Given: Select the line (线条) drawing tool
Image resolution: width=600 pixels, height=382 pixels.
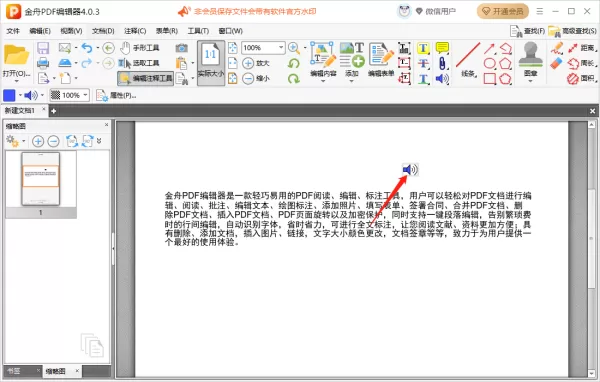Looking at the screenshot, I should 468,60.
